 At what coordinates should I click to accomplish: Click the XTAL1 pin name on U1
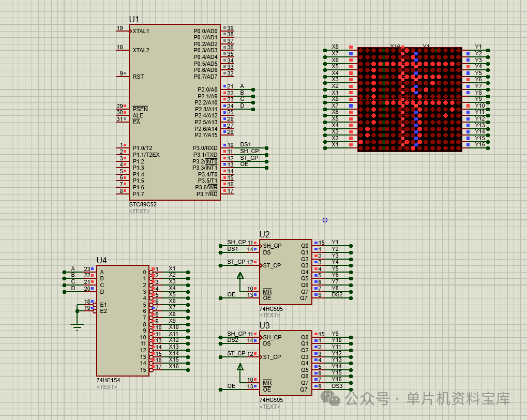point(141,31)
